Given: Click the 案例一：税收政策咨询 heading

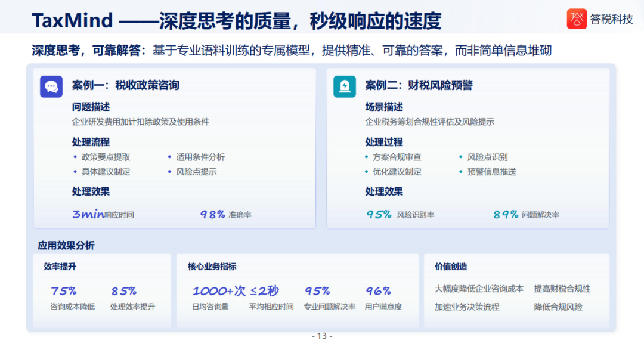Looking at the screenshot, I should tap(126, 85).
